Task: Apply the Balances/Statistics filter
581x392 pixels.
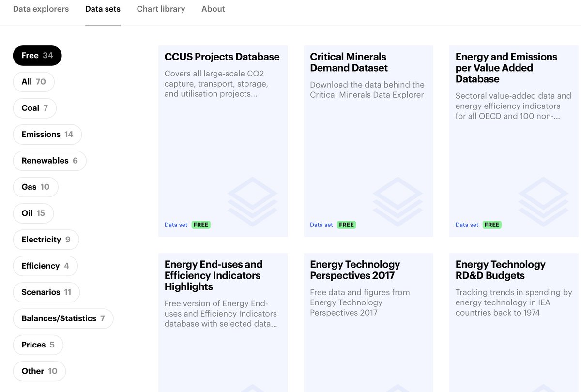Action: click(x=63, y=318)
